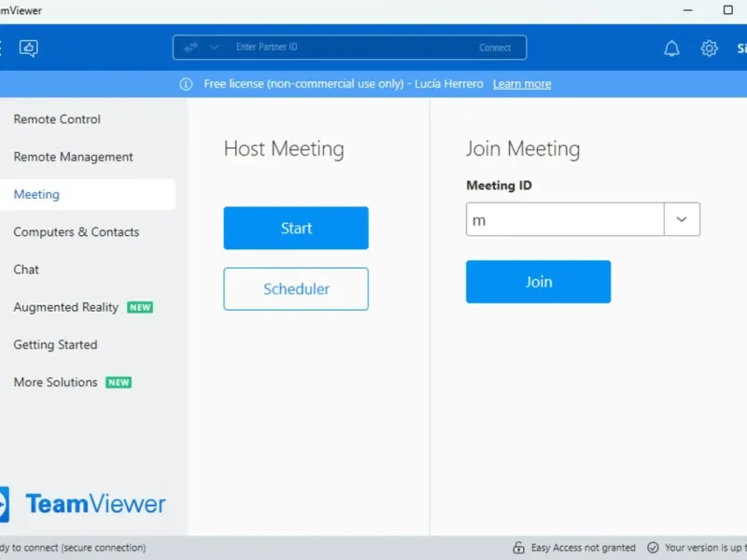Click Start to host a meeting
This screenshot has height=560, width=747.
[296, 228]
